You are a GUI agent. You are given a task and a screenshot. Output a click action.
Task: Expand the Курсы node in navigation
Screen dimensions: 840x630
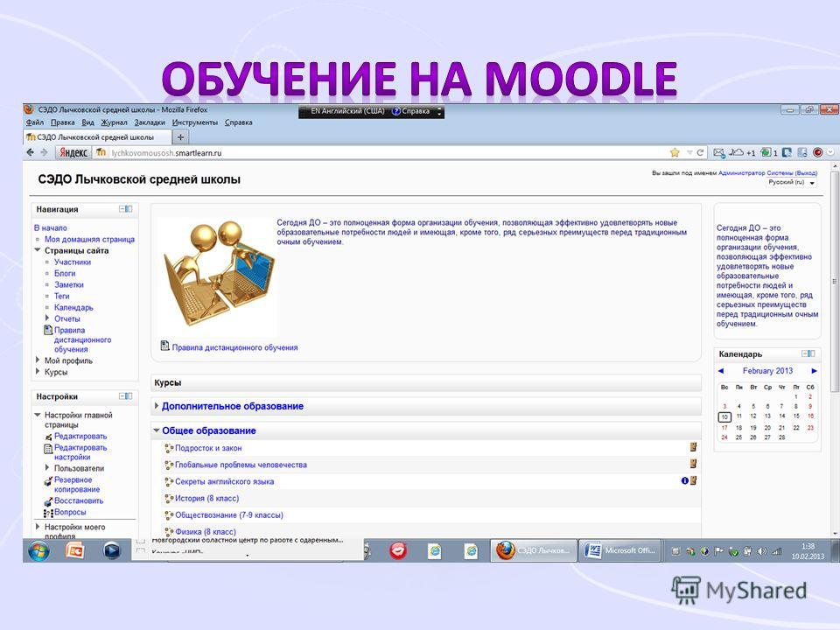pyautogui.click(x=38, y=371)
